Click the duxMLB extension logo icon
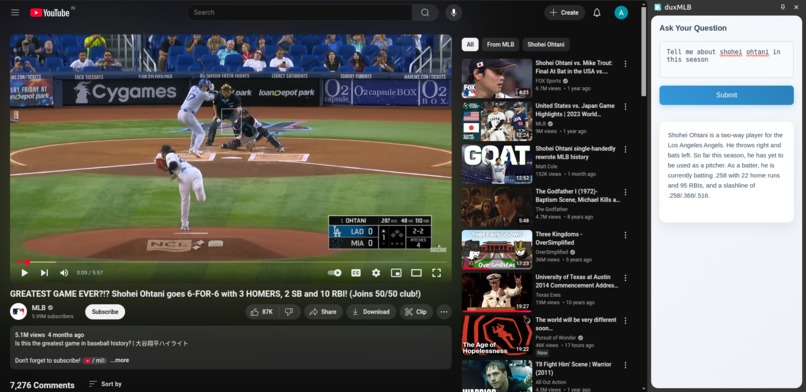Viewport: 806px width, 392px height. point(657,7)
